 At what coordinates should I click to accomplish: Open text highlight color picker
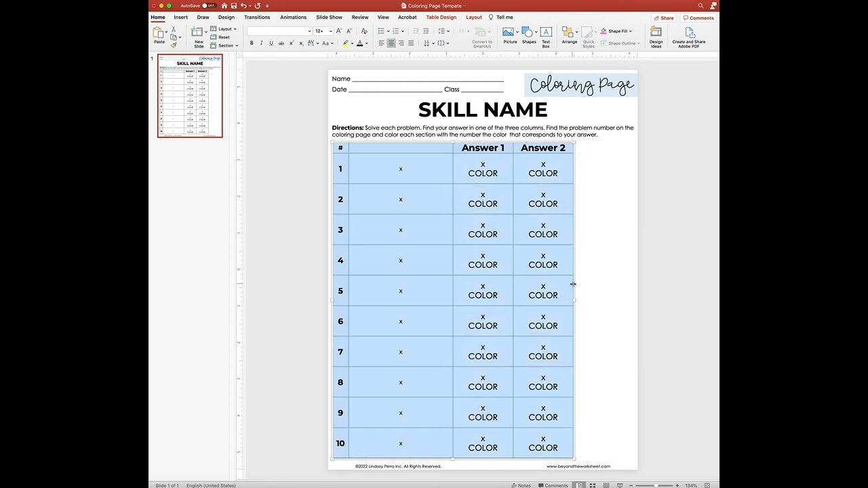coord(348,43)
